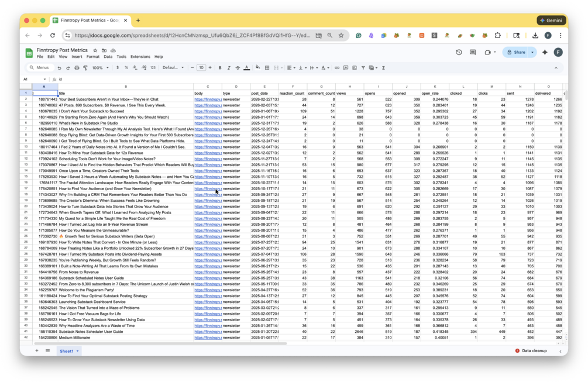
Task: Open the fill color paint bucket
Action: [x=257, y=68]
